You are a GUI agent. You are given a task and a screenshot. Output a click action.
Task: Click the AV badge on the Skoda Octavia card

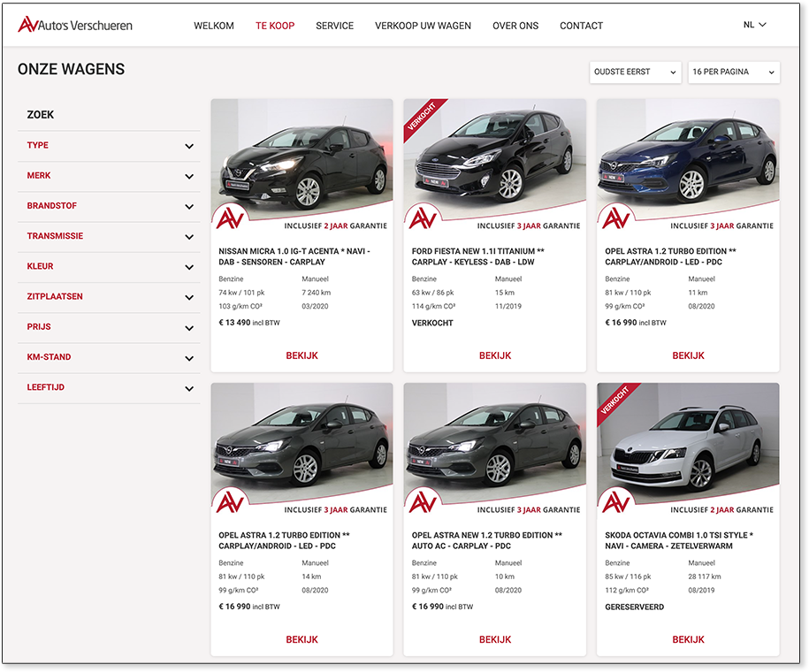click(x=616, y=503)
